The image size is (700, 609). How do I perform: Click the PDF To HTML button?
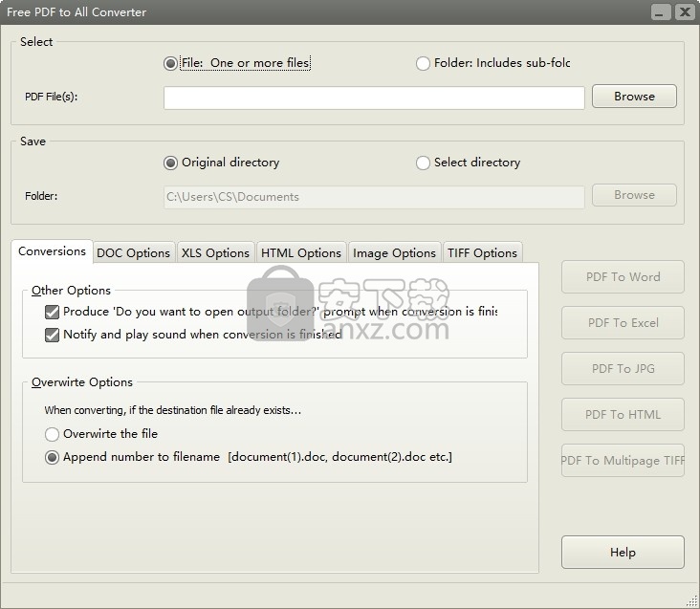pyautogui.click(x=623, y=415)
